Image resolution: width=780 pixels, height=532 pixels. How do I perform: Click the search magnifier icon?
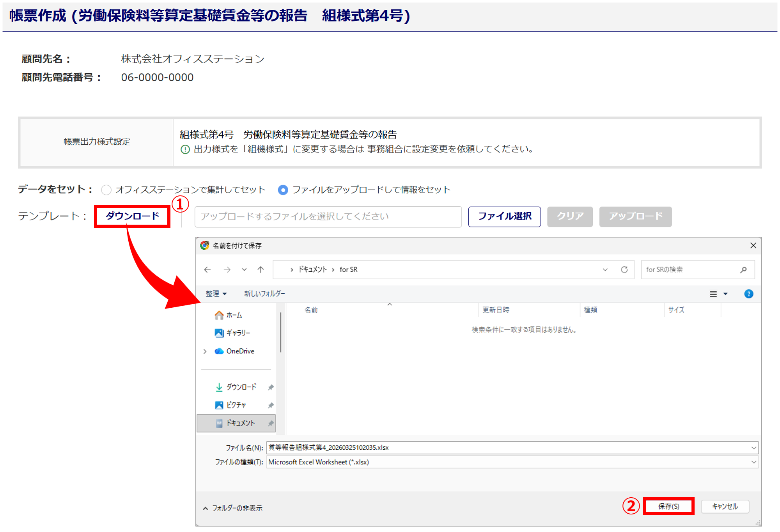pos(743,270)
